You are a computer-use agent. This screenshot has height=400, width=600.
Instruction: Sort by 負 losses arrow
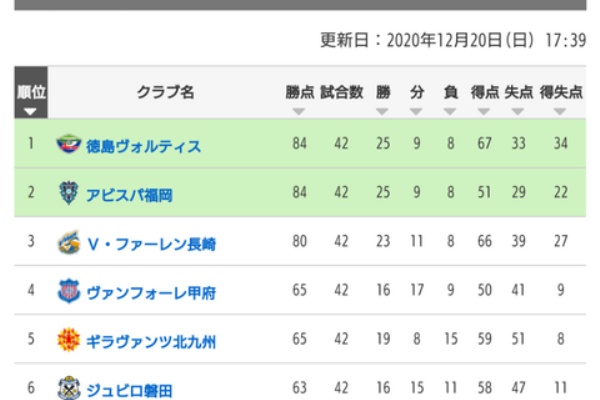pyautogui.click(x=450, y=111)
